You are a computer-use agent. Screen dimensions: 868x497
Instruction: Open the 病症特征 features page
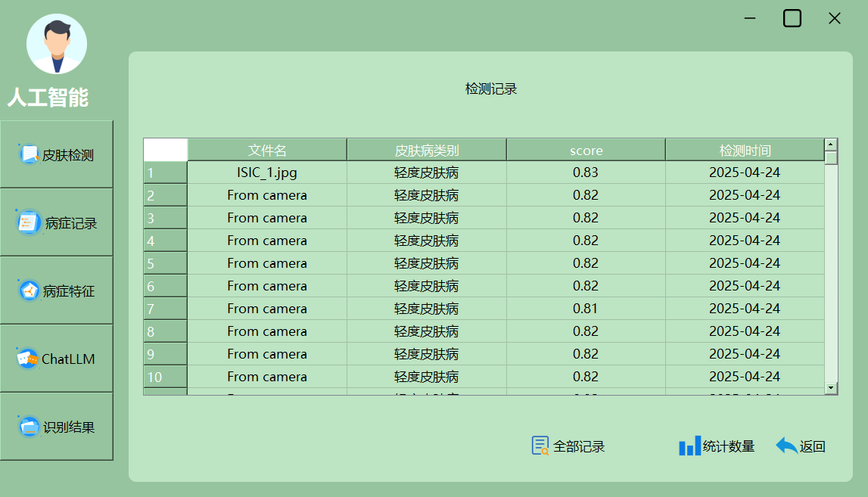point(57,291)
